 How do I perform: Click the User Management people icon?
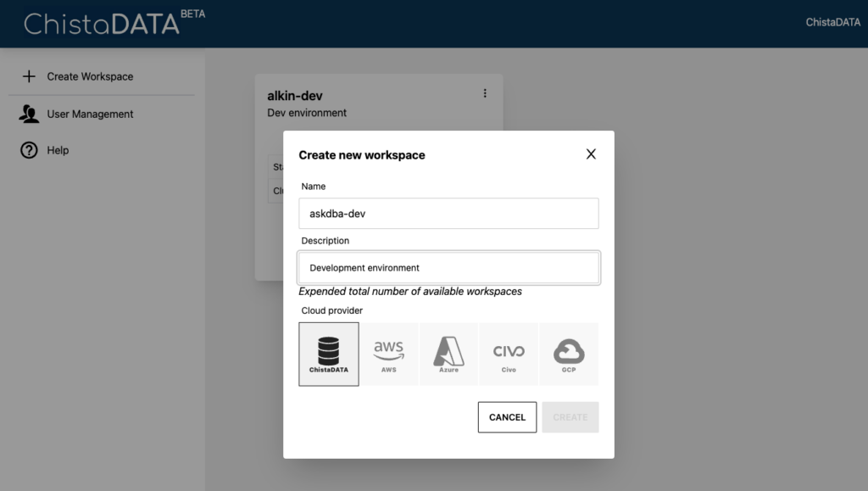(29, 114)
